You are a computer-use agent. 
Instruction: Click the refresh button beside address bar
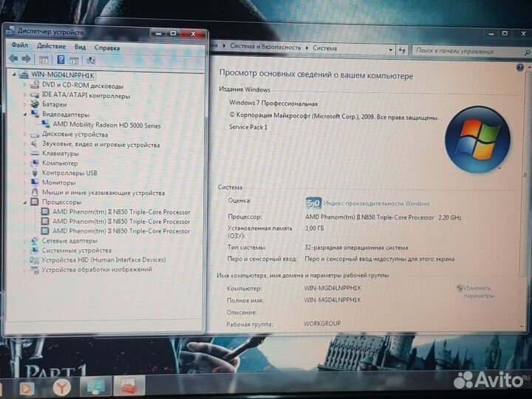click(402, 50)
